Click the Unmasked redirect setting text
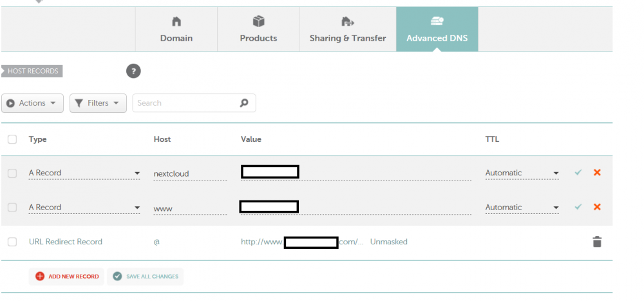The image size is (644, 301). (388, 242)
